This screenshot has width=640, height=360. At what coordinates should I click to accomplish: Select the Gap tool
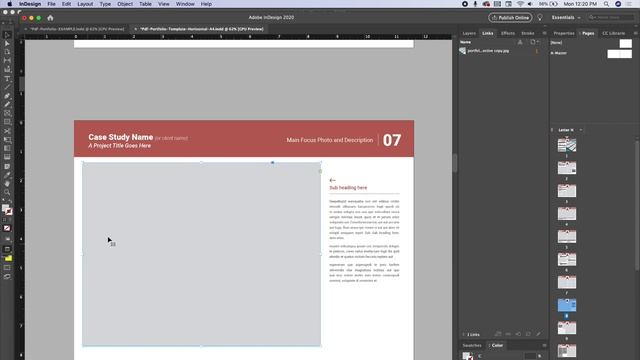coord(7,60)
